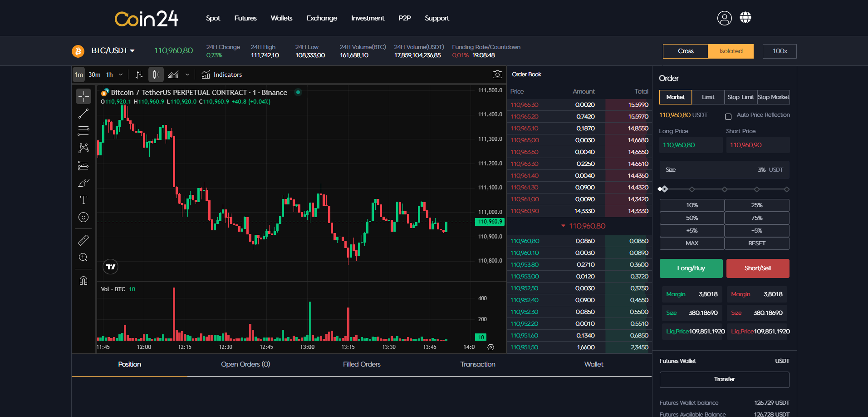Select the chart zoom-in tool
The width and height of the screenshot is (868, 417).
click(83, 257)
